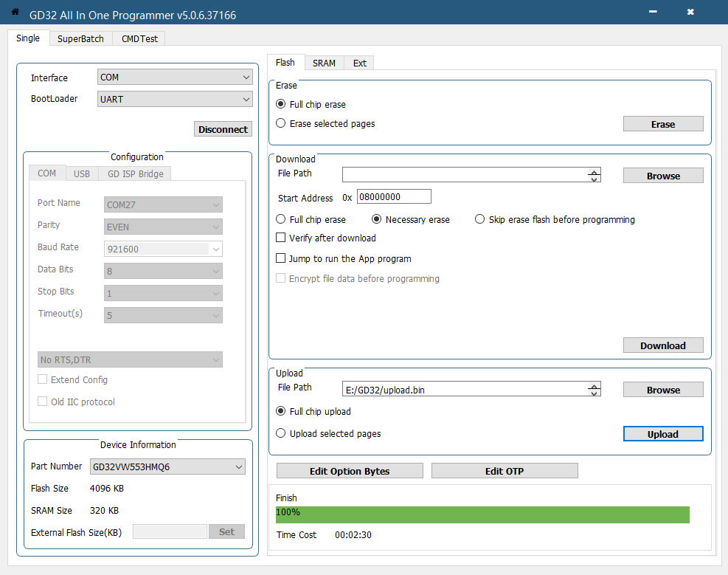Expand the Timeout(s) dropdown
728x575 pixels.
click(163, 315)
